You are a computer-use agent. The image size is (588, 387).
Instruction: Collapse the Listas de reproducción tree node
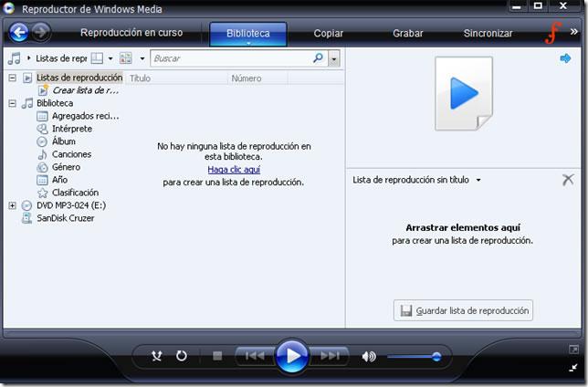coord(13,78)
